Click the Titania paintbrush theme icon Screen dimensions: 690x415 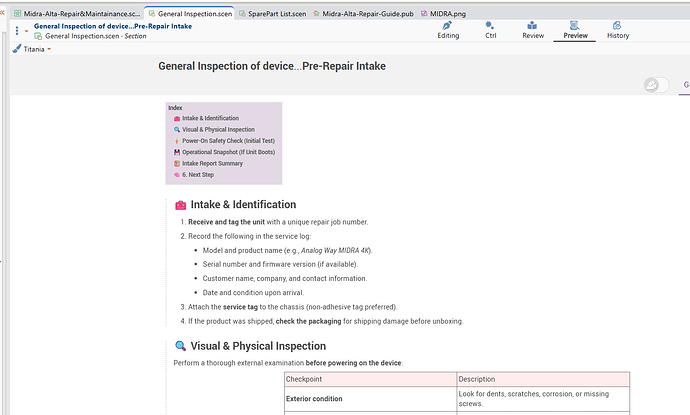[x=17, y=49]
